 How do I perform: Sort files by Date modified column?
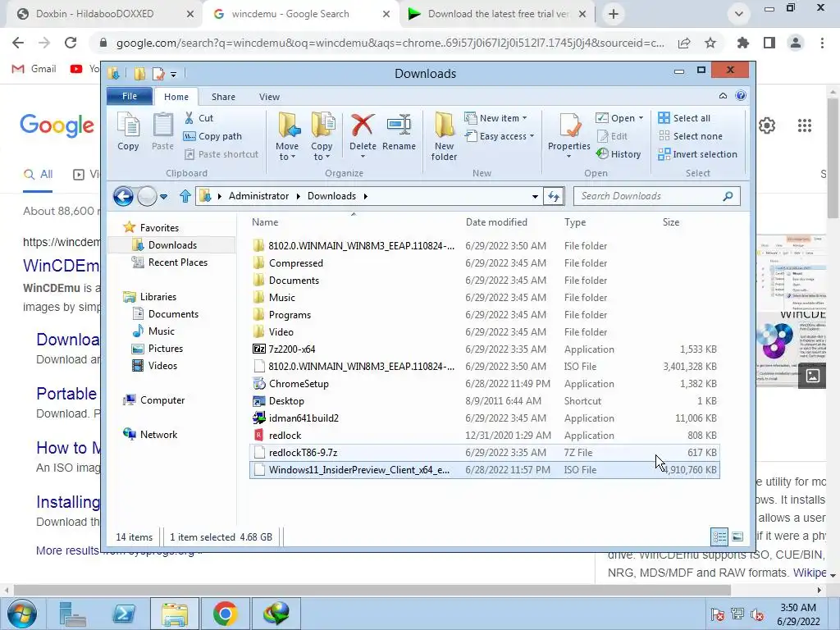tap(496, 222)
